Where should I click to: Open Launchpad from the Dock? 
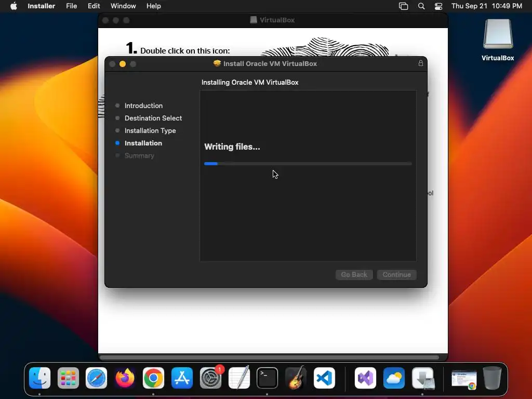(68, 378)
